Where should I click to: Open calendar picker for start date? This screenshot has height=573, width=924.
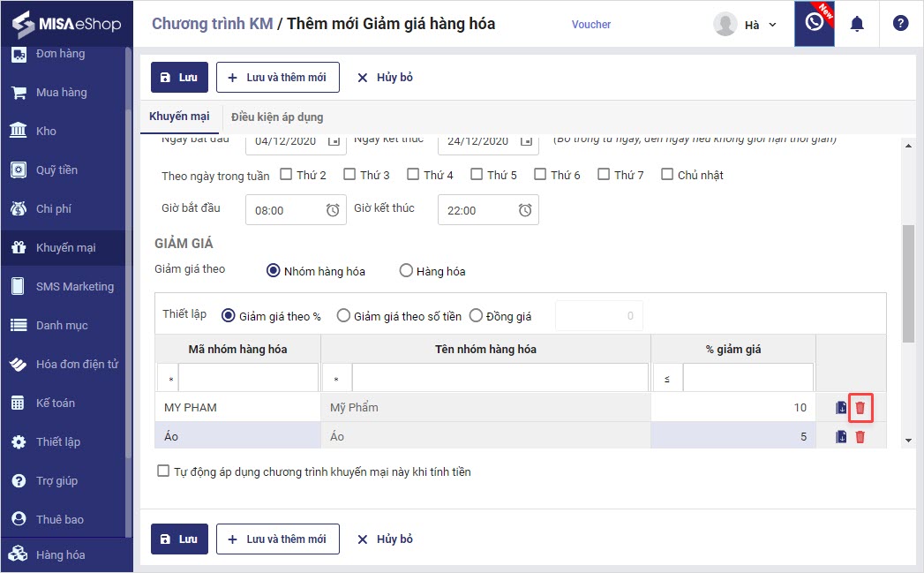334,140
